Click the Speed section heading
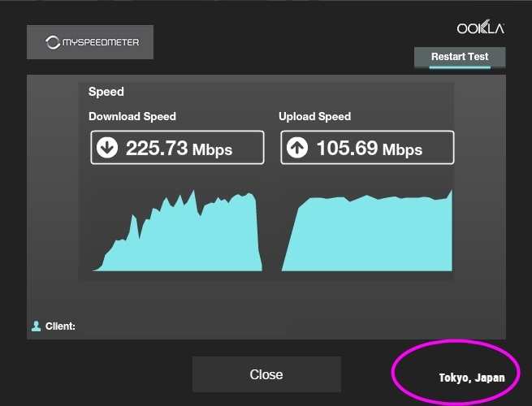 point(106,92)
